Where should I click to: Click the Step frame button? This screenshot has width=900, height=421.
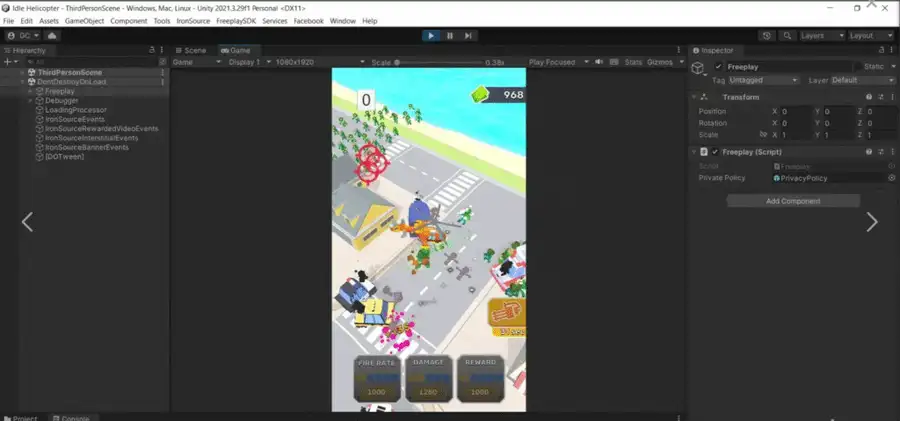pyautogui.click(x=469, y=35)
